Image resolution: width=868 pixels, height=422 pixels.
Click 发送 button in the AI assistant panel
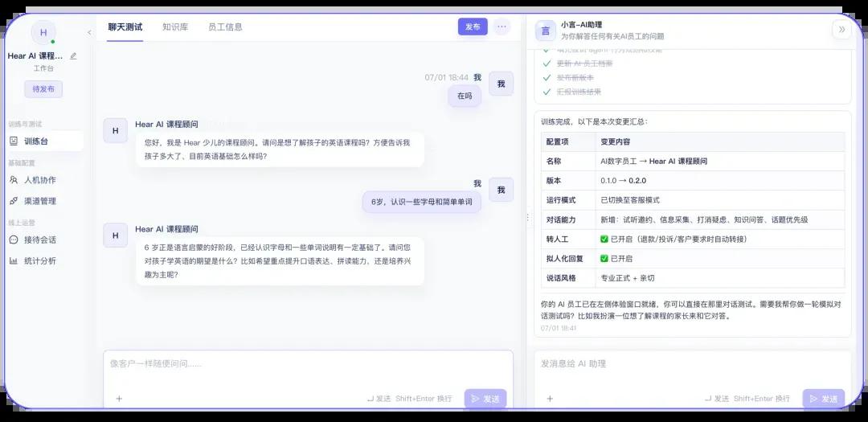pyautogui.click(x=824, y=399)
